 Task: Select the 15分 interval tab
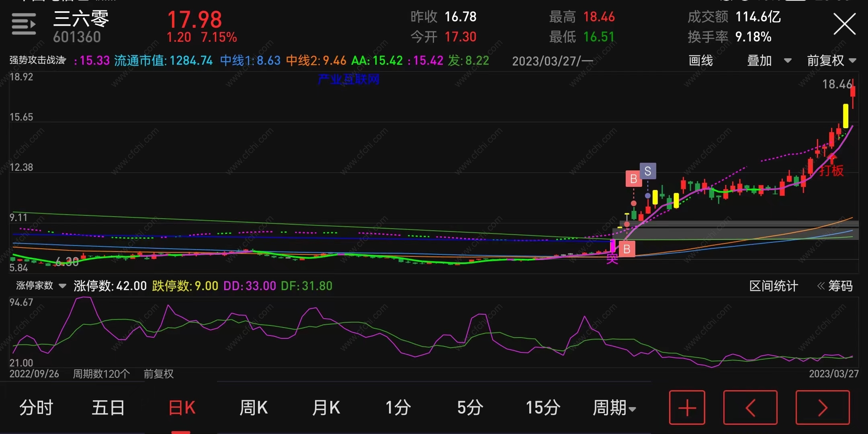click(x=543, y=408)
